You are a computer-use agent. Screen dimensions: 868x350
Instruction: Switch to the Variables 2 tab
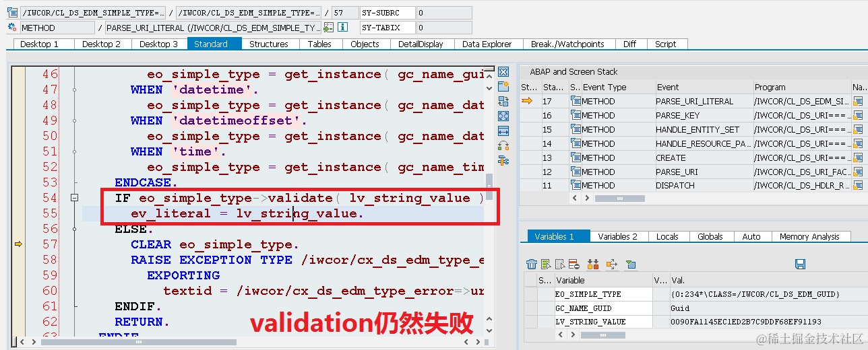click(618, 236)
